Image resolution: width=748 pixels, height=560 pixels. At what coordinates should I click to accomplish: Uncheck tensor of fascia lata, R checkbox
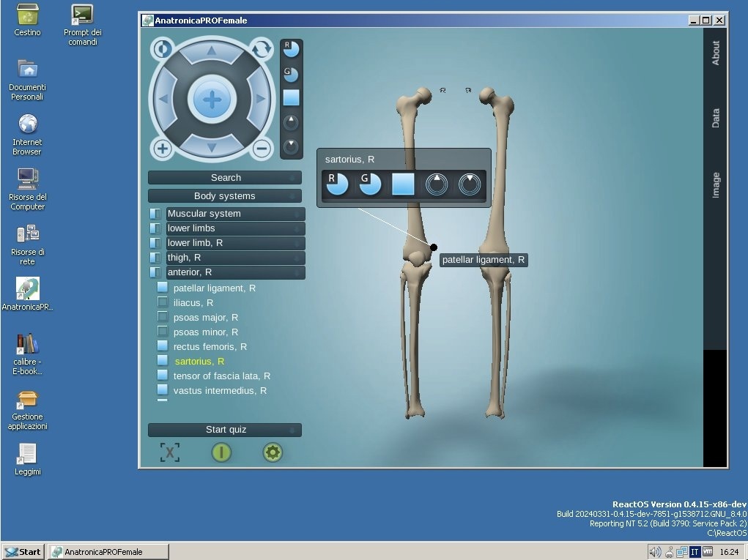163,376
